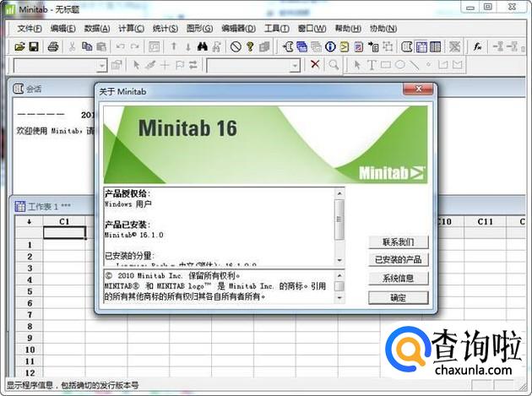
Task: Open the 编辑(E) menu
Action: [62, 29]
